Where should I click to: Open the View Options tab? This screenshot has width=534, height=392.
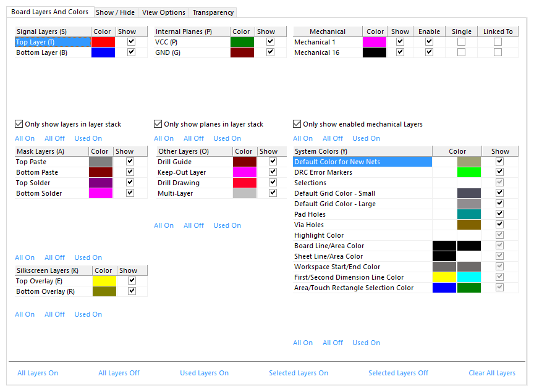163,12
